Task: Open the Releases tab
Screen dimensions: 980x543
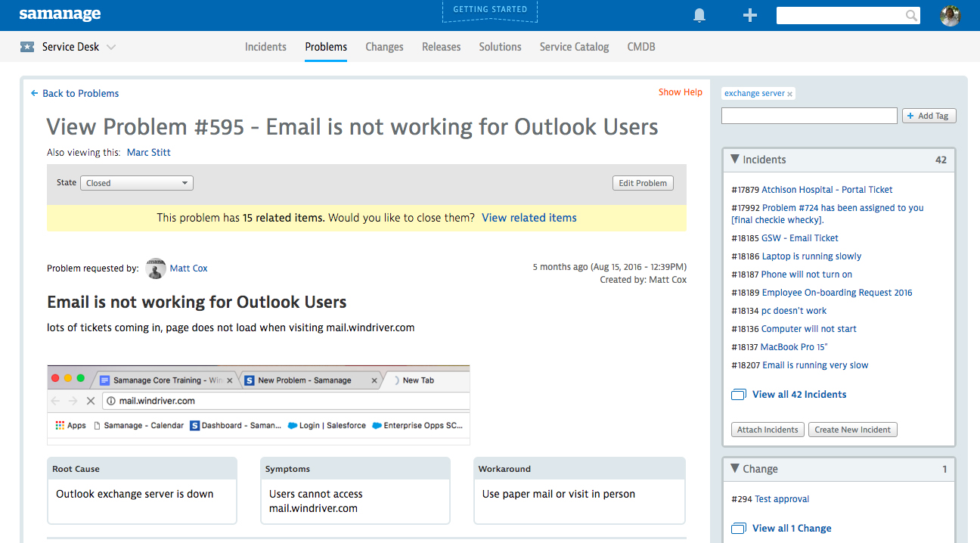Action: pos(441,47)
